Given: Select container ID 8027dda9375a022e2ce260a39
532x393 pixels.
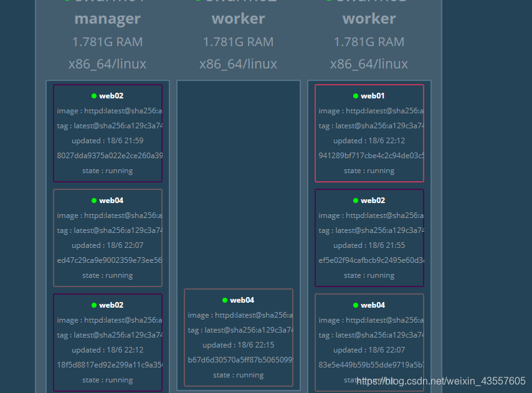Looking at the screenshot, I should (110, 156).
